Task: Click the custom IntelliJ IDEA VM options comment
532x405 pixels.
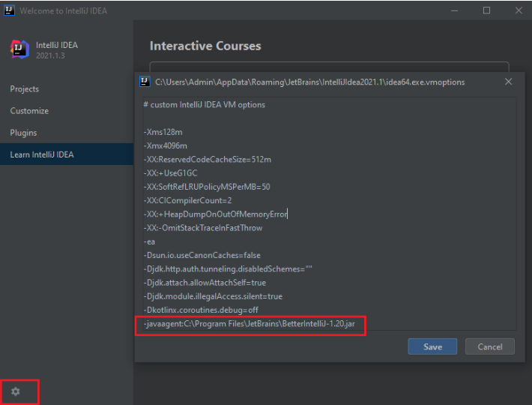Action: (x=205, y=104)
